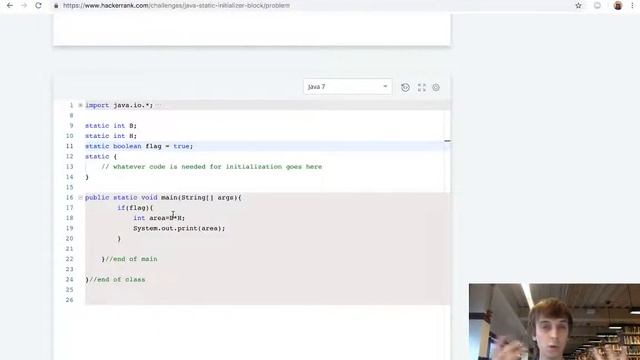Click the 'if(flag){' line
The height and width of the screenshot is (360, 640).
[135, 208]
